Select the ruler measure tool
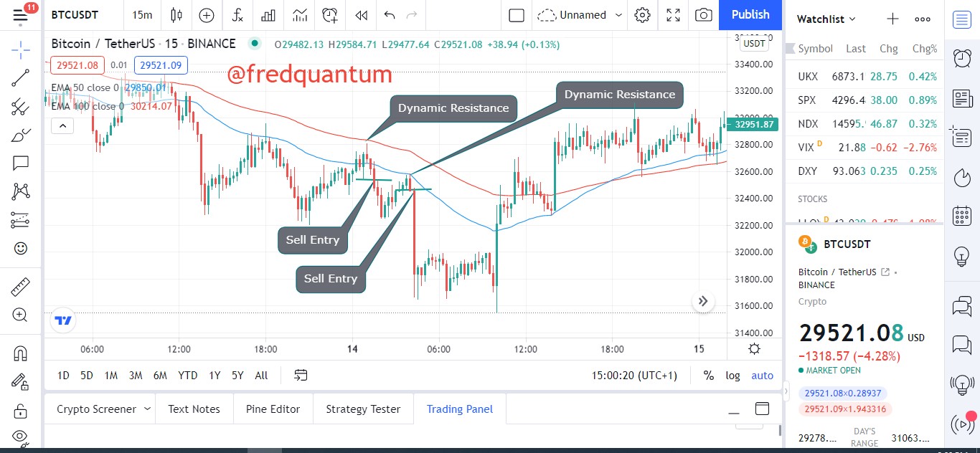The image size is (980, 453). 21,287
